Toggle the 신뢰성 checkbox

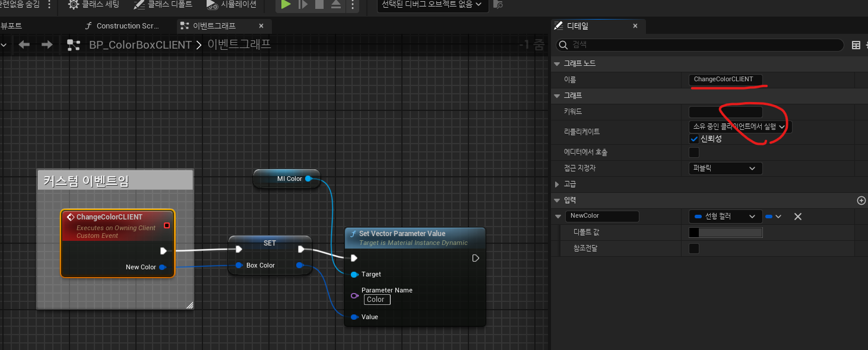pos(693,138)
